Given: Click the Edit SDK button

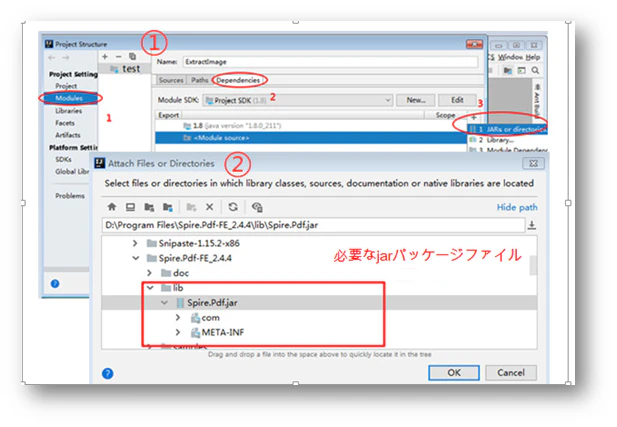Looking at the screenshot, I should 457,100.
